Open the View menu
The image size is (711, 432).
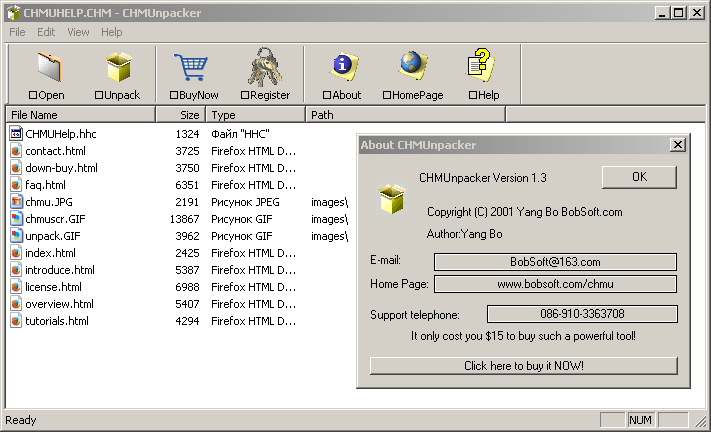(x=78, y=32)
